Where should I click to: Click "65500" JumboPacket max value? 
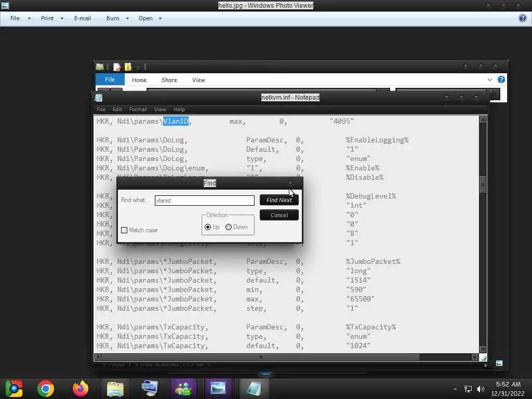[361, 299]
